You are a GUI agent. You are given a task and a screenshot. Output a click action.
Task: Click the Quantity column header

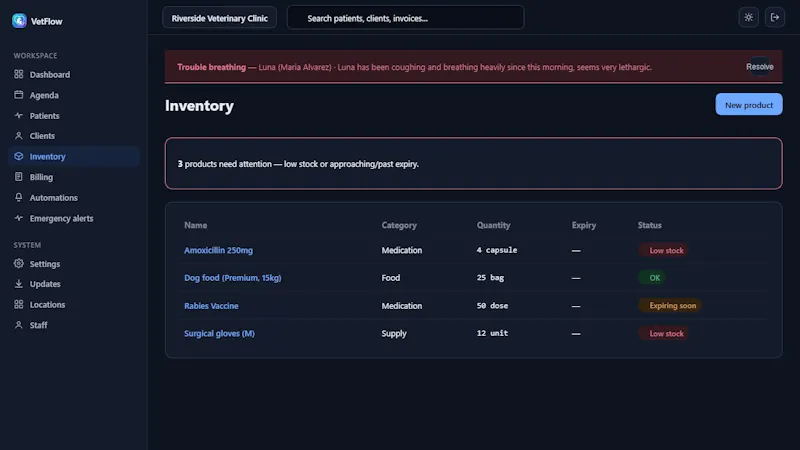click(x=493, y=225)
